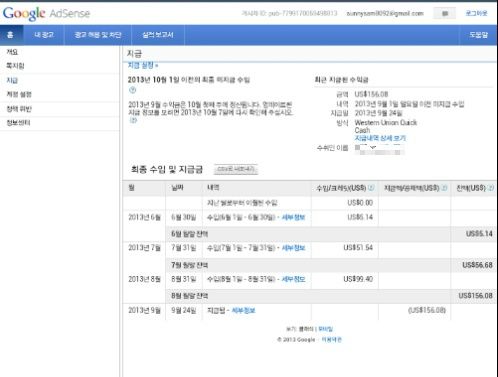
Task: Open 세부정보 for the 9월 24일 payment
Action: 243,310
